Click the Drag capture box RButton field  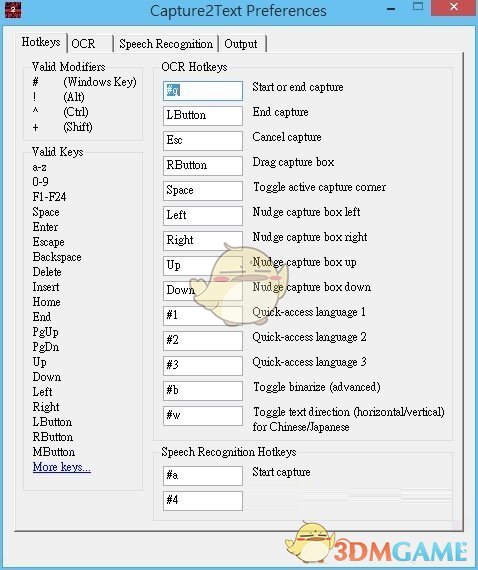coord(203,166)
